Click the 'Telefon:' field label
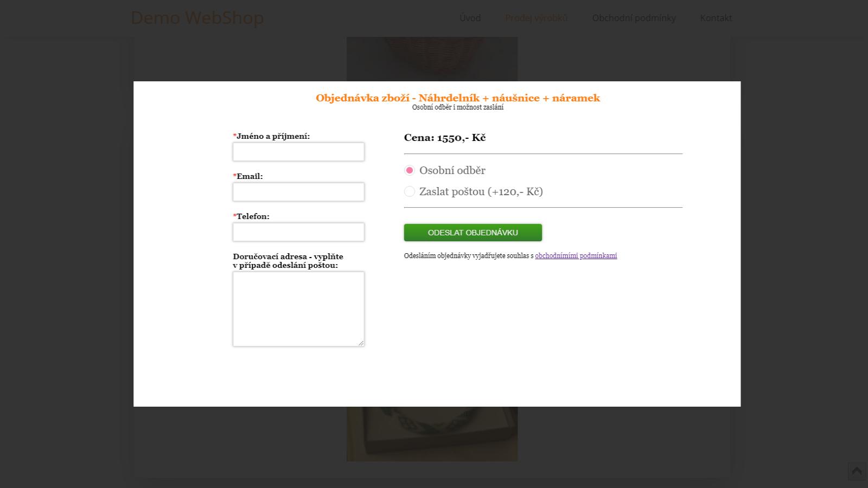 pos(251,216)
